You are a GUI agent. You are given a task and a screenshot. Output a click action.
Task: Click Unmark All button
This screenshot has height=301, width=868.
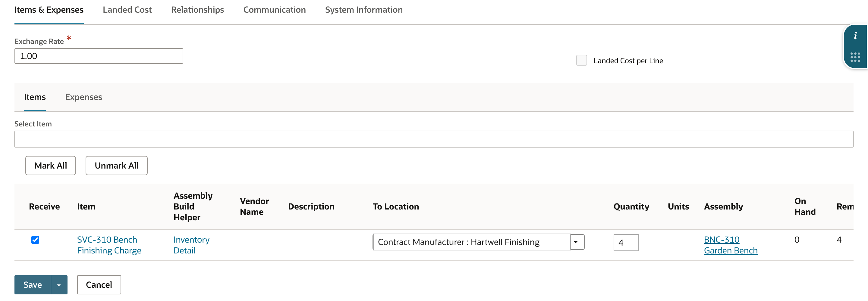coord(117,166)
